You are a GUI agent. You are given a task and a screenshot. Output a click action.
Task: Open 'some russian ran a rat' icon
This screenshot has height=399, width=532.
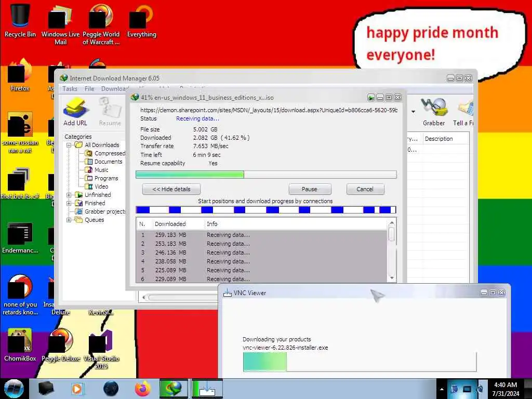pyautogui.click(x=20, y=132)
